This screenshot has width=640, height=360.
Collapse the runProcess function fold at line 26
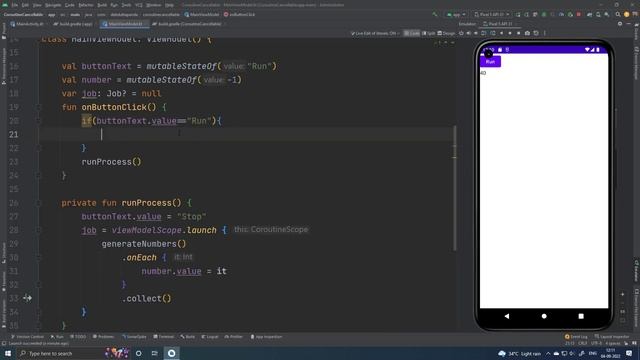pos(38,203)
